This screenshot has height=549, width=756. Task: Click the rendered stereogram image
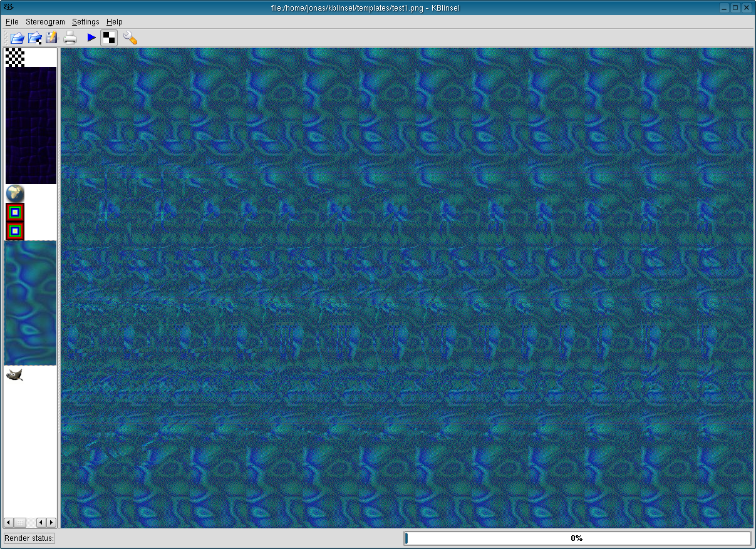click(407, 288)
